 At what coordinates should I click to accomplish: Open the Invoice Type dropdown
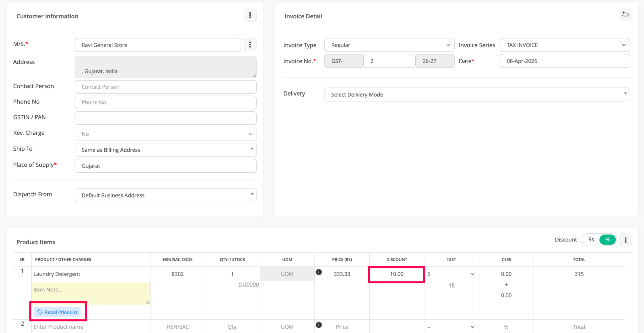pos(389,45)
